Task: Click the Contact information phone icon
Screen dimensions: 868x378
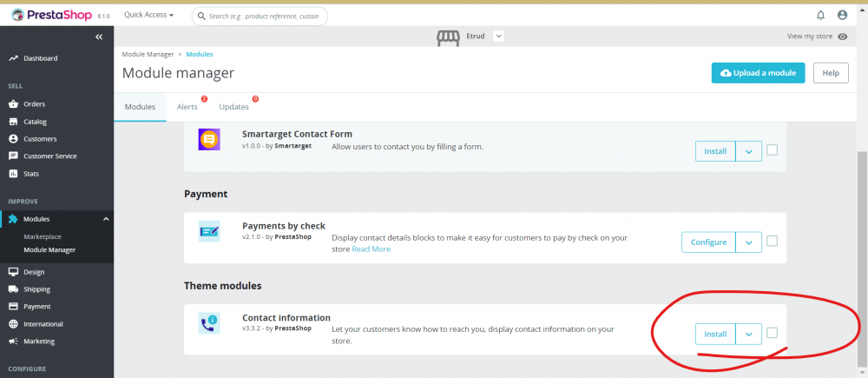Action: pyautogui.click(x=209, y=323)
